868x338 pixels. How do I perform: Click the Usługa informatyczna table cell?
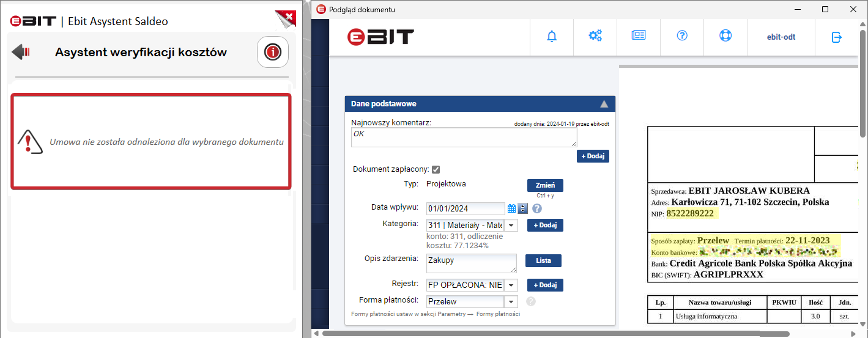(719, 317)
